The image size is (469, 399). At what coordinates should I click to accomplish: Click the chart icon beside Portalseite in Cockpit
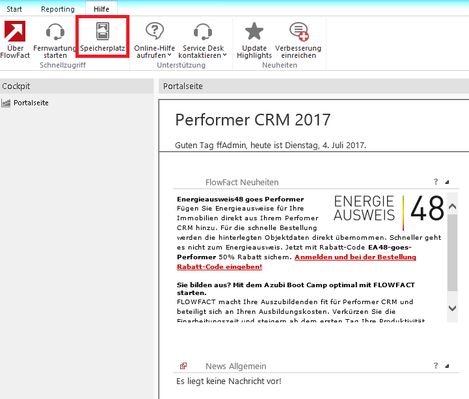(x=6, y=103)
